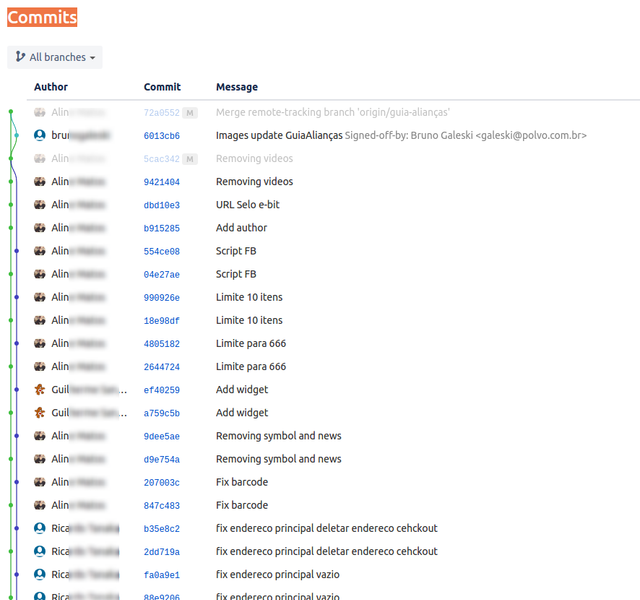Open commit 9421404
640x600 pixels.
coord(162,182)
